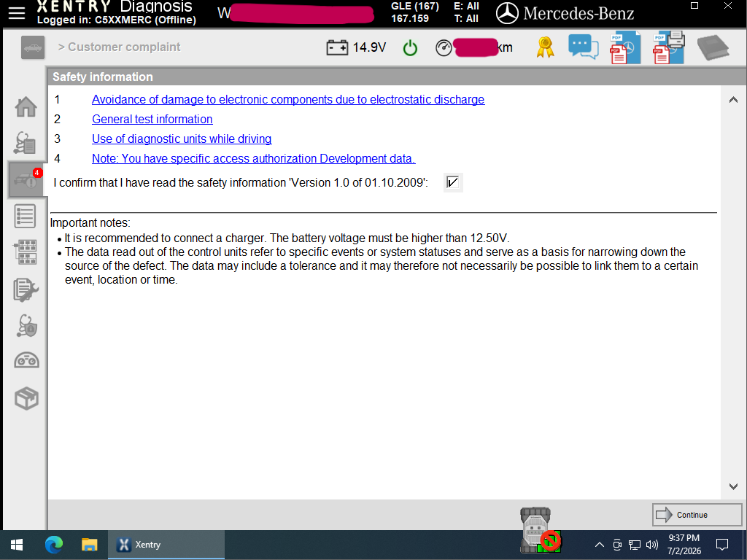
Task: Select the Xentry taskbar button
Action: click(x=166, y=545)
